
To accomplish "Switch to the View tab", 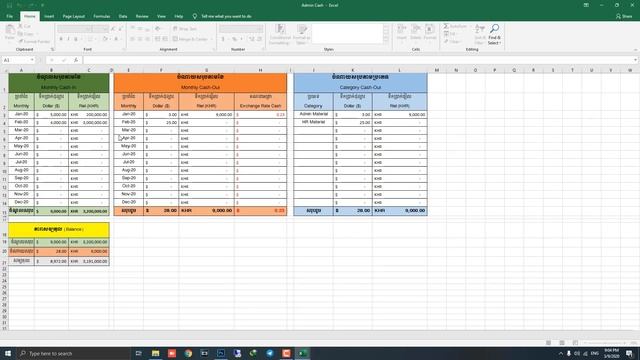I will point(161,16).
